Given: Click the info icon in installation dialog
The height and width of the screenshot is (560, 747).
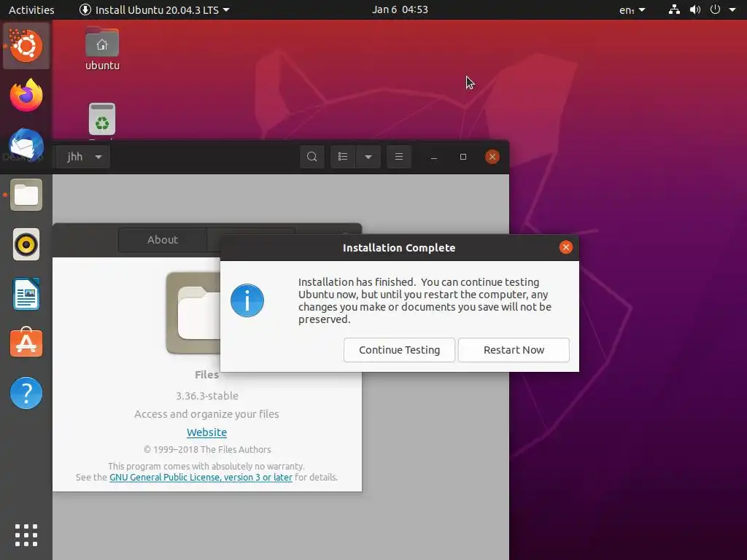Looking at the screenshot, I should pyautogui.click(x=247, y=300).
